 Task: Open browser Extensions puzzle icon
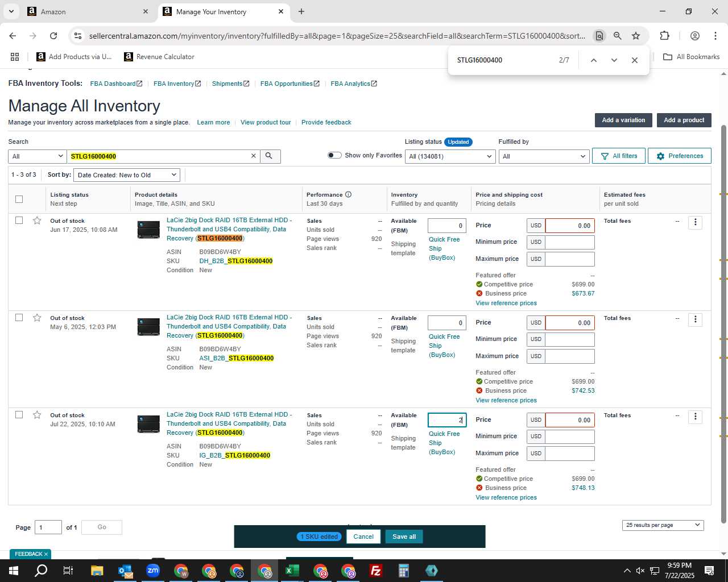[x=664, y=36]
